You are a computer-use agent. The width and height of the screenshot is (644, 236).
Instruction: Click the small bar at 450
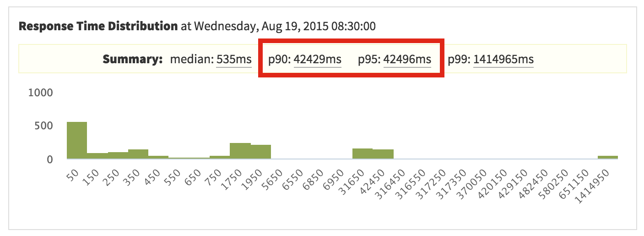[158, 157]
